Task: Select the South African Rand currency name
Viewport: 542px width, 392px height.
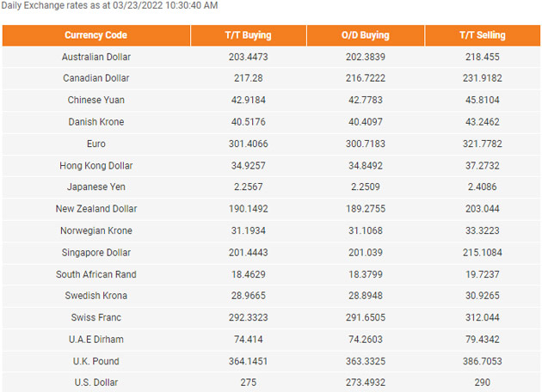Action: coord(96,274)
